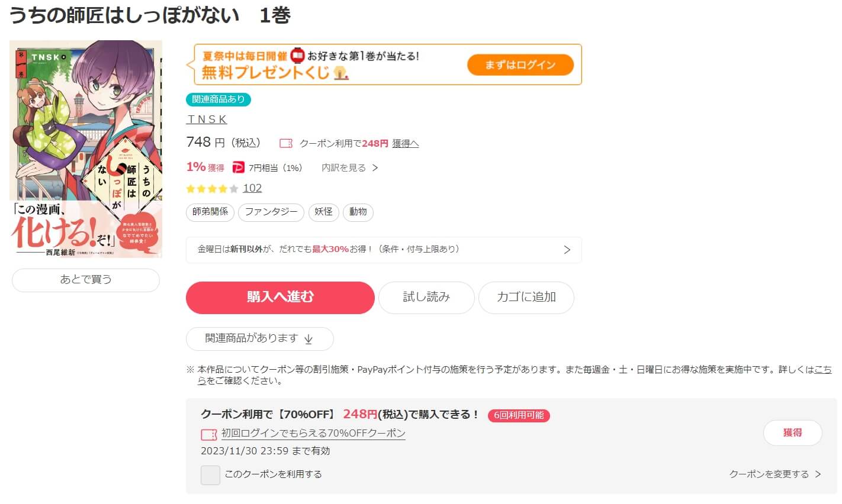Viewport: 842px width, 504px height.
Task: Click the まずはログイン orange button
Action: pyautogui.click(x=520, y=65)
